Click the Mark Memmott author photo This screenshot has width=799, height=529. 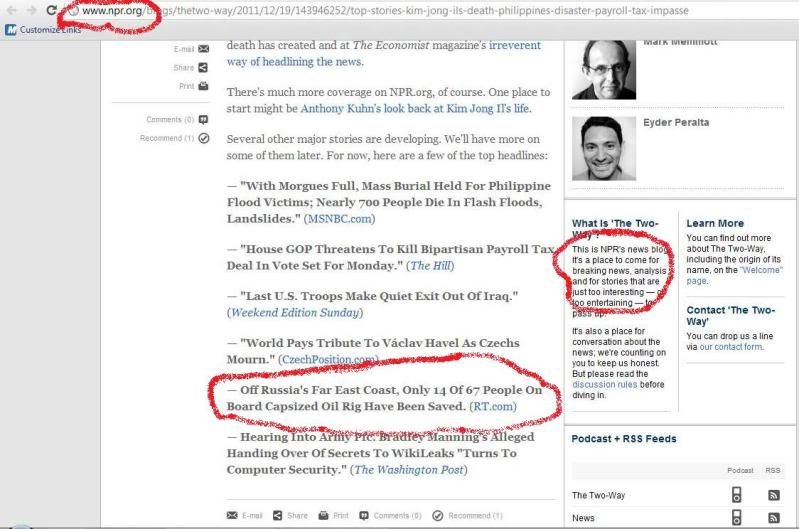click(x=604, y=70)
